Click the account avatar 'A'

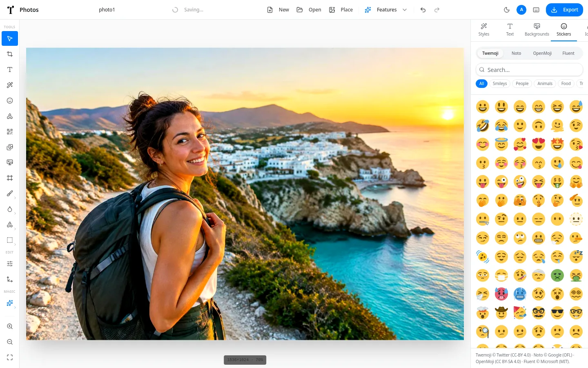point(521,10)
